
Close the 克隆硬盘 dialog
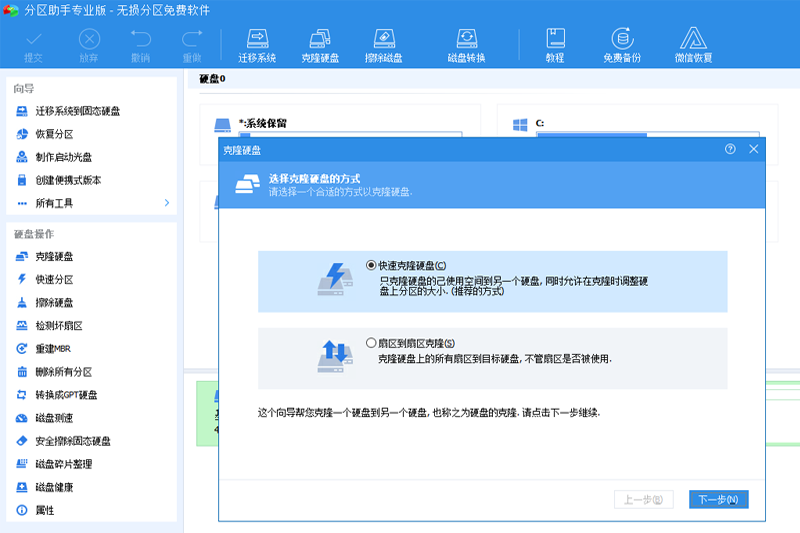[754, 149]
